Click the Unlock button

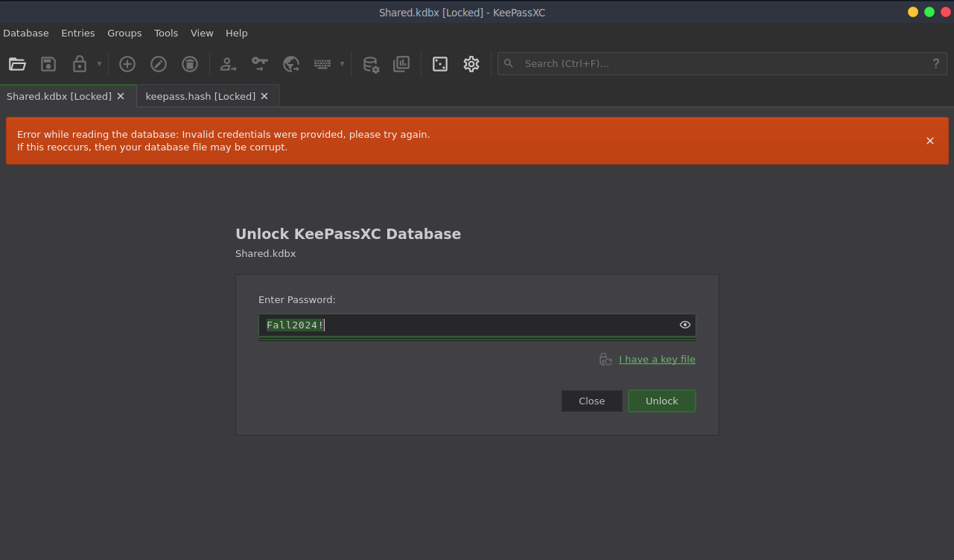[x=662, y=401]
